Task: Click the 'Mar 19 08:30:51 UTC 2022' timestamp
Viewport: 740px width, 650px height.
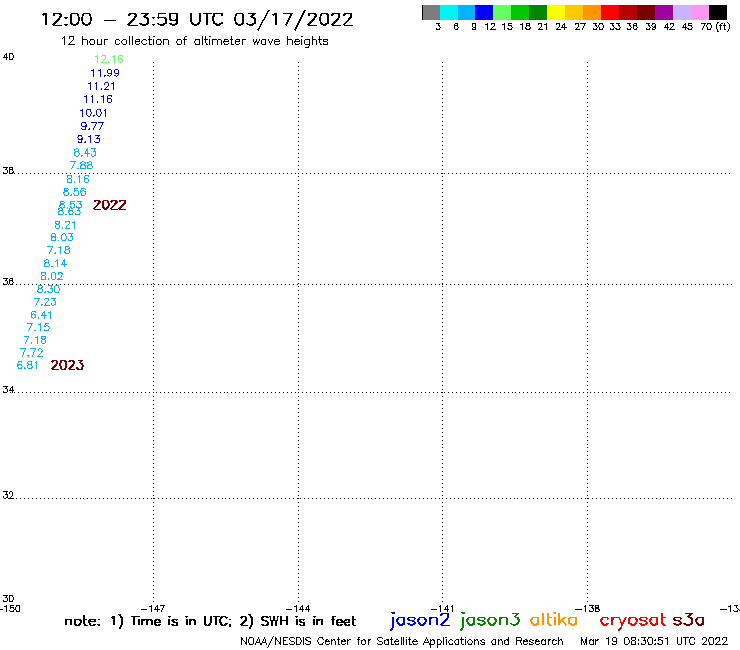Action: coord(654,641)
